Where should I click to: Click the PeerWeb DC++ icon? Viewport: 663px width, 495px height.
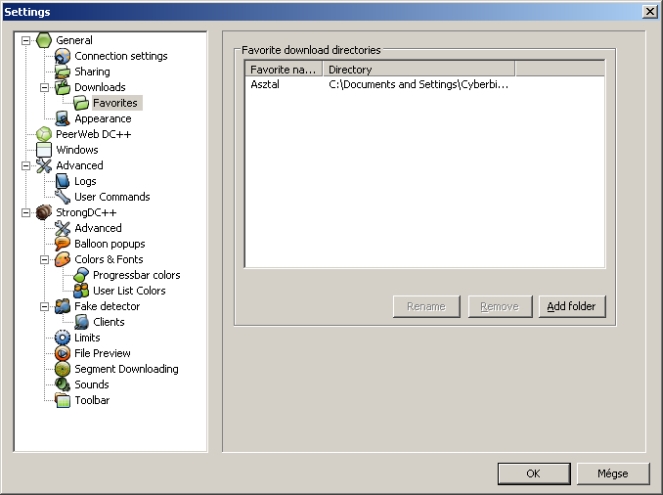point(44,134)
